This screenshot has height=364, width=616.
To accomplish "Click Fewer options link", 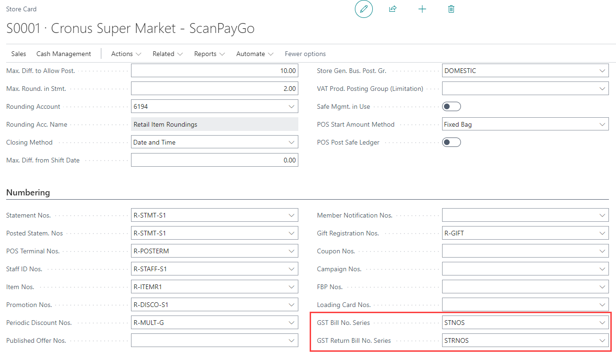I will 305,54.
